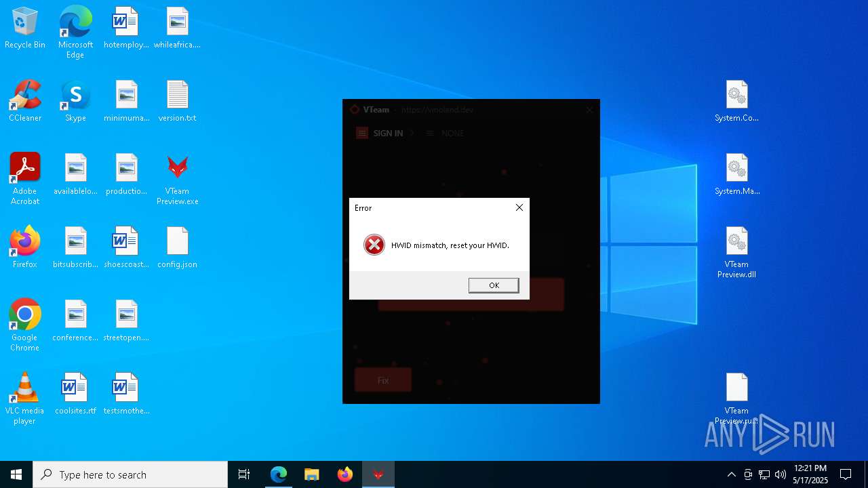
Task: Click the large red button in VTeam
Action: pyautogui.click(x=471, y=295)
